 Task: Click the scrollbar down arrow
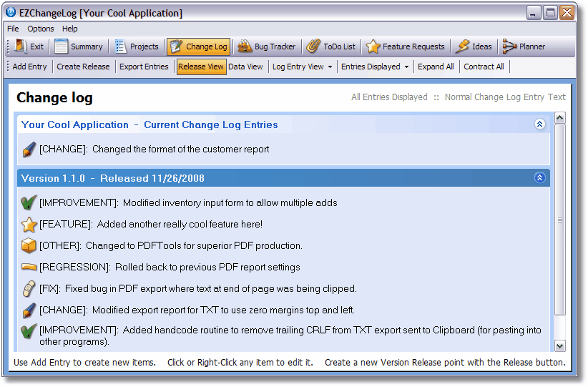[559, 346]
